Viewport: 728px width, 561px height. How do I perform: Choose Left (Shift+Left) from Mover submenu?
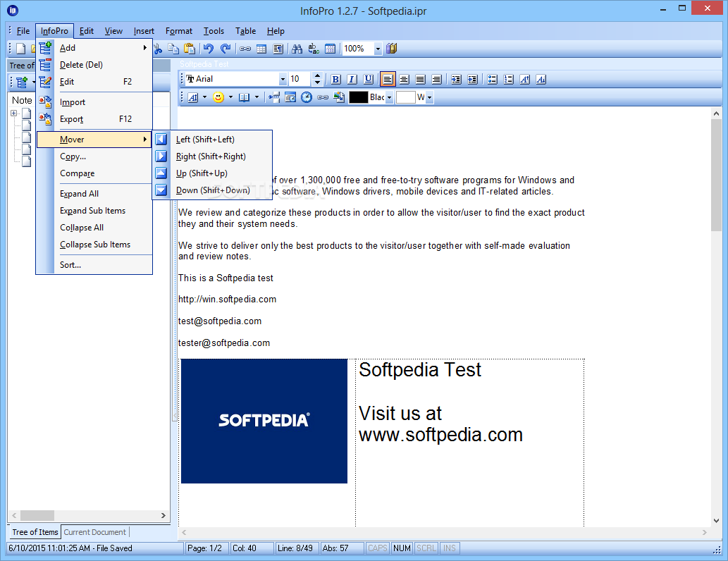pyautogui.click(x=212, y=140)
